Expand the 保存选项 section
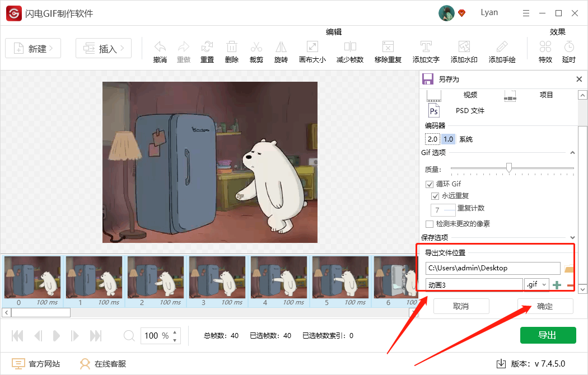The width and height of the screenshot is (588, 375). [x=573, y=237]
